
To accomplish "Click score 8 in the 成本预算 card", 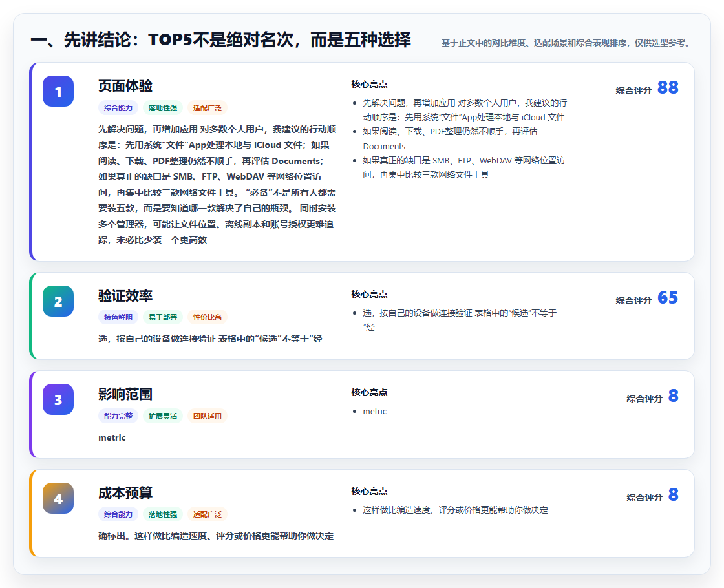I will click(x=673, y=494).
